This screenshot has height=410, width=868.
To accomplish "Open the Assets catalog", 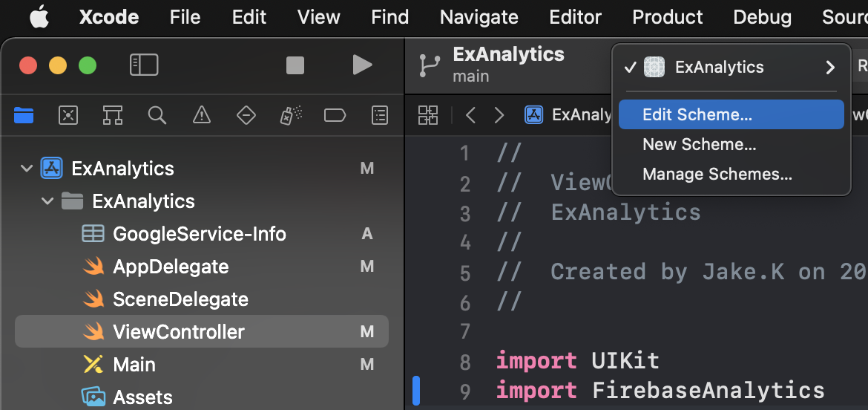I will [x=143, y=397].
